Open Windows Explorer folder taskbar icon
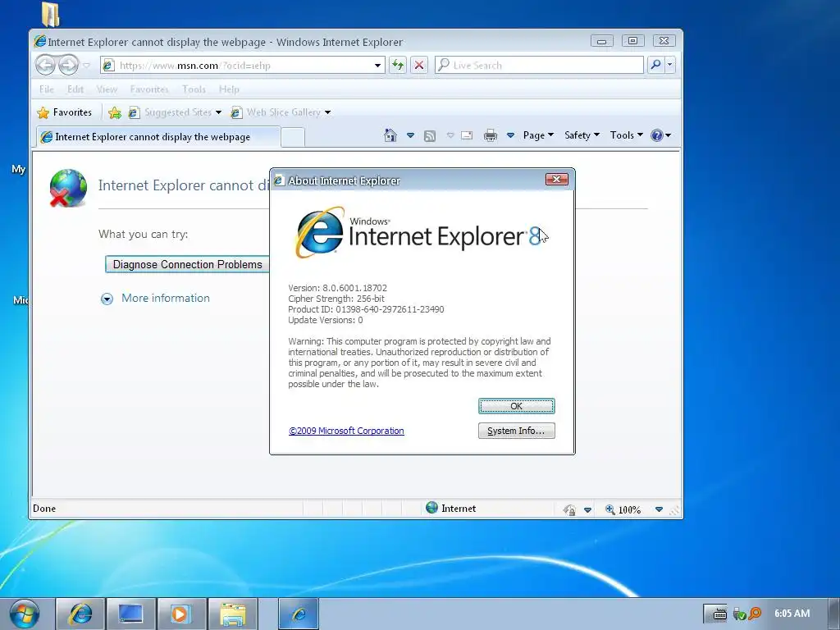The height and width of the screenshot is (630, 840). 233,614
